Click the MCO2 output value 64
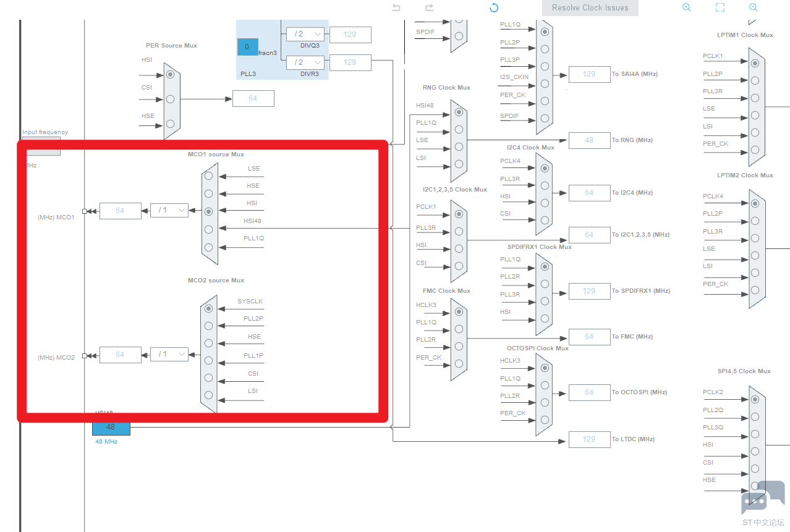Image resolution: width=790 pixels, height=532 pixels. 120,355
